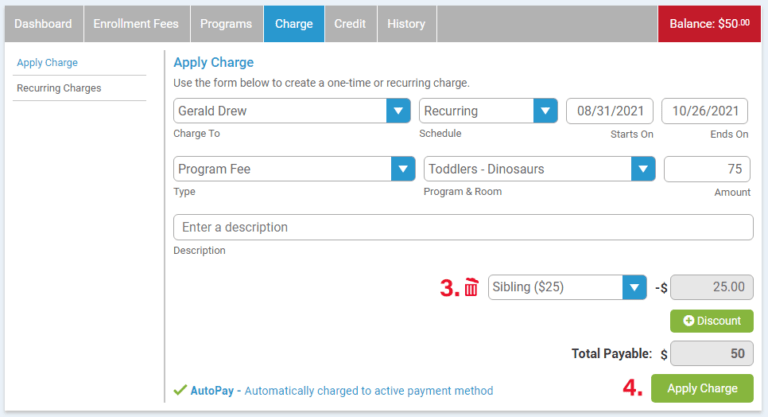Click the Total Payable field showing 50

(712, 354)
